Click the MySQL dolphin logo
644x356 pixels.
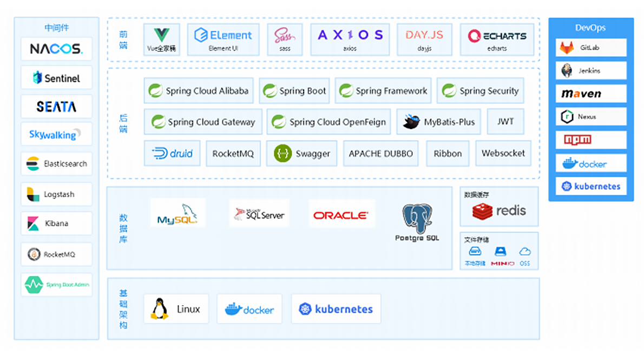tap(178, 214)
